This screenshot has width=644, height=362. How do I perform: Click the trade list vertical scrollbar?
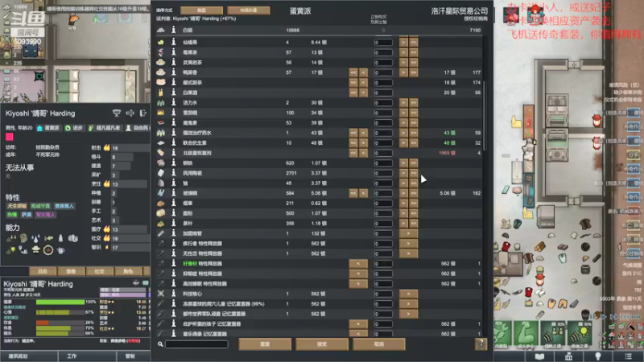coord(485,115)
